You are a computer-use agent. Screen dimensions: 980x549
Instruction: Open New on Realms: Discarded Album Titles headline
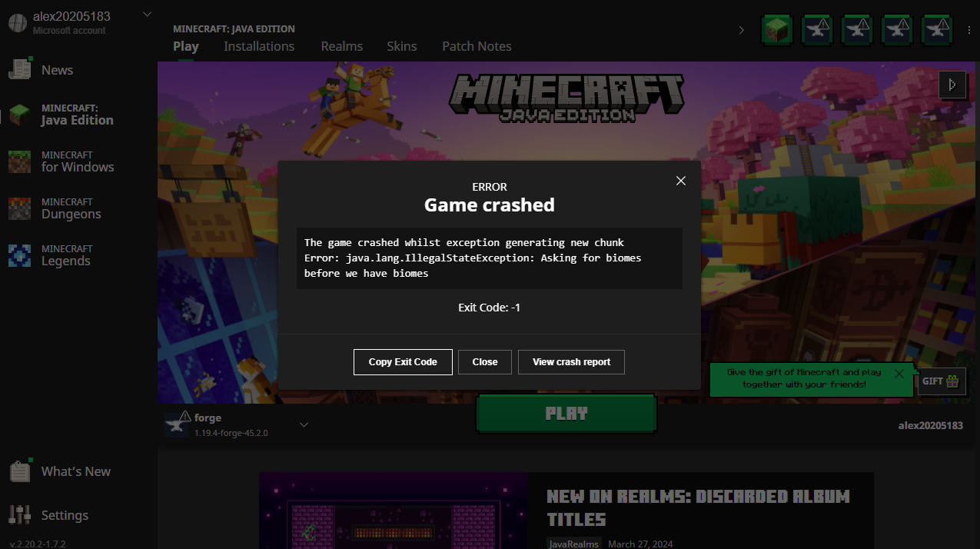point(698,507)
